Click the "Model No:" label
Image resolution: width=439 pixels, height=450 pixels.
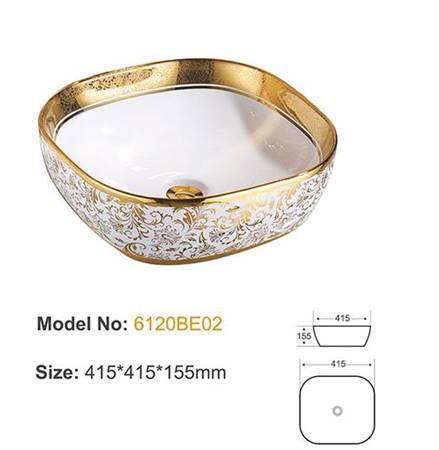click(82, 323)
